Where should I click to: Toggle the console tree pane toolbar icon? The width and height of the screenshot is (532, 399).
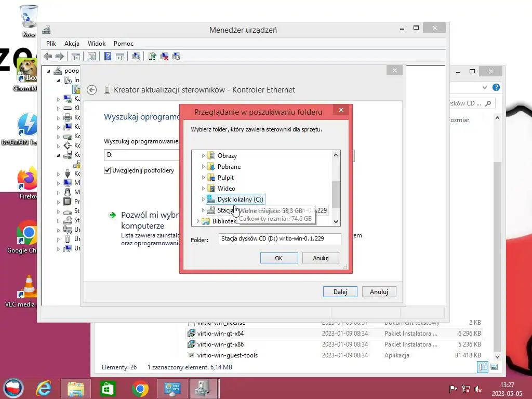[x=76, y=56]
